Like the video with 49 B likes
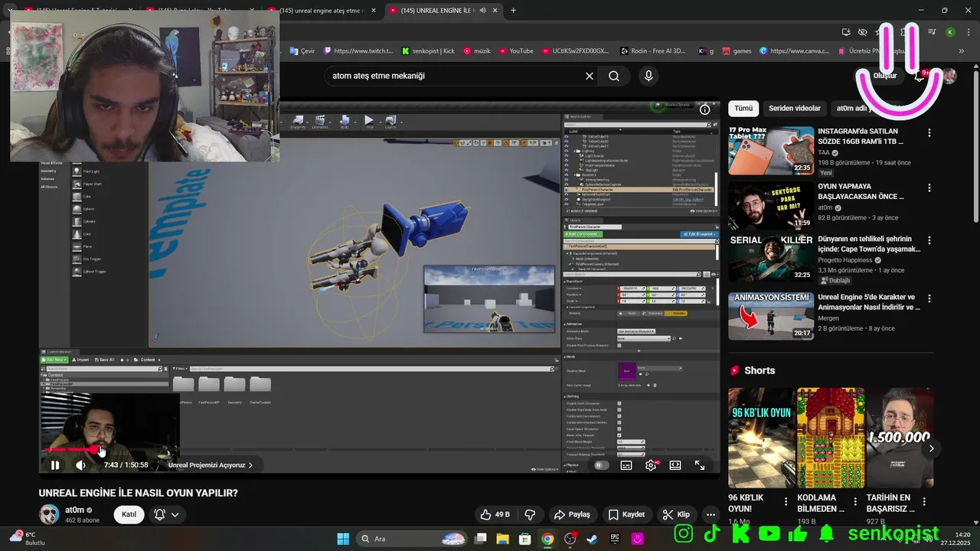 tap(495, 514)
